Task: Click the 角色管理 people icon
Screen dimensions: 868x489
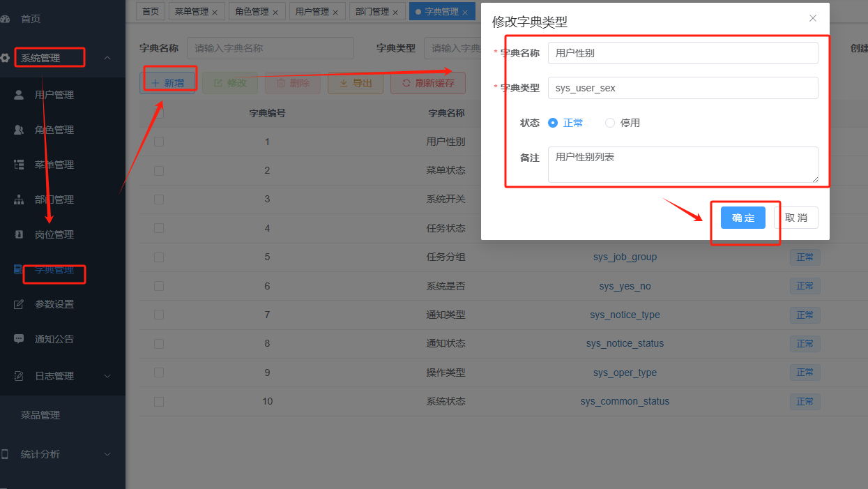Action: click(x=19, y=130)
